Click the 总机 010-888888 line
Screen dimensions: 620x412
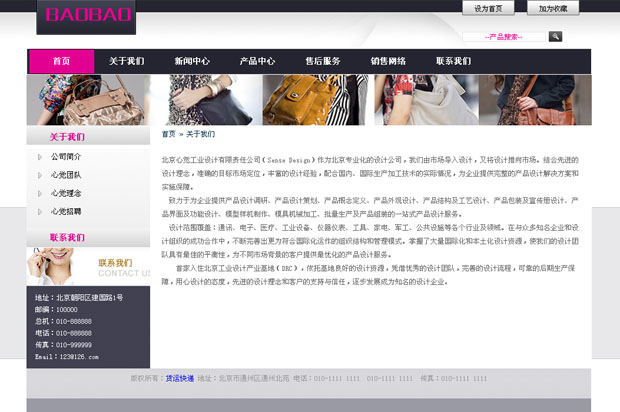(63, 321)
